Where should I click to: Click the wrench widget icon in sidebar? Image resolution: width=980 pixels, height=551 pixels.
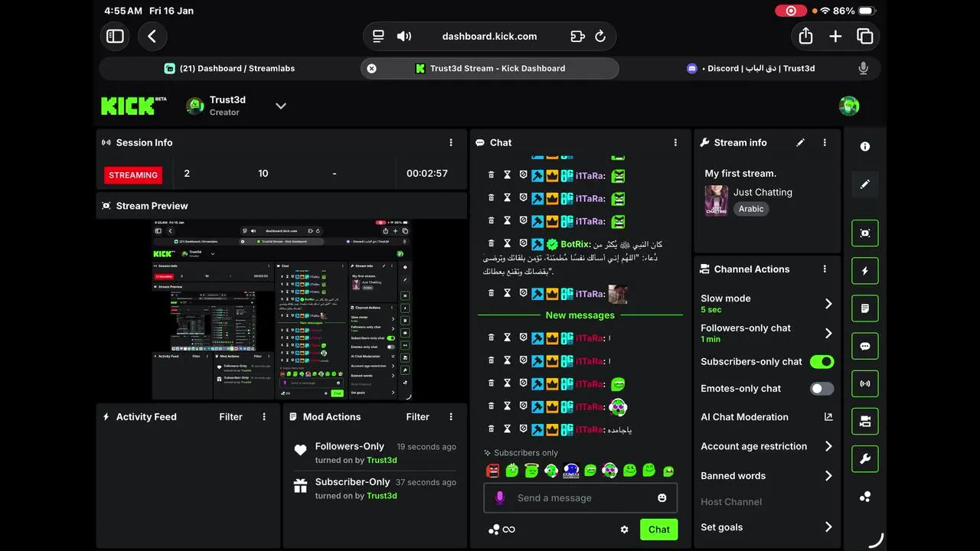(865, 459)
